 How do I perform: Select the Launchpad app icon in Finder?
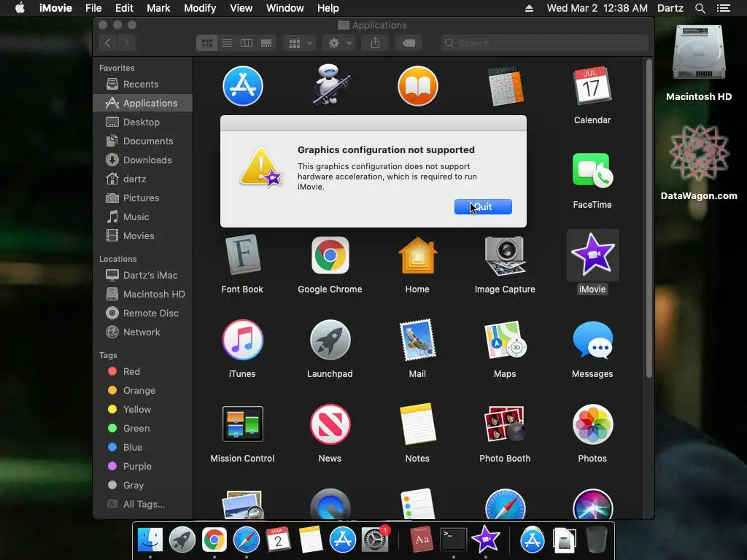[330, 340]
